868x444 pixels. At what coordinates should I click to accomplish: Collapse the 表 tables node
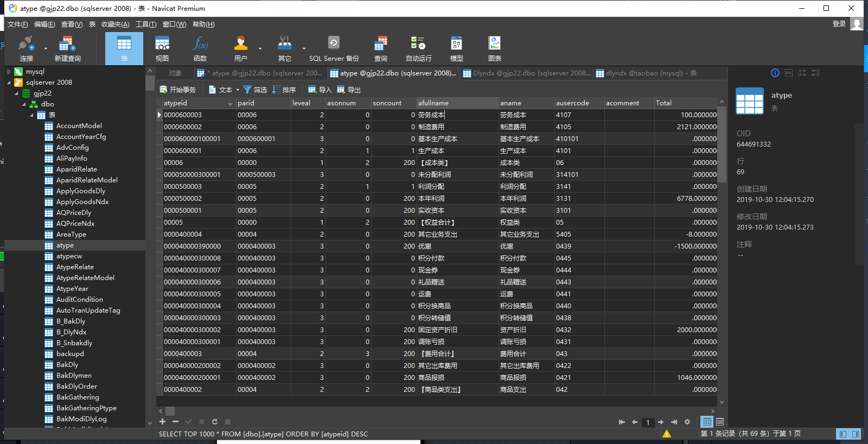(31, 115)
